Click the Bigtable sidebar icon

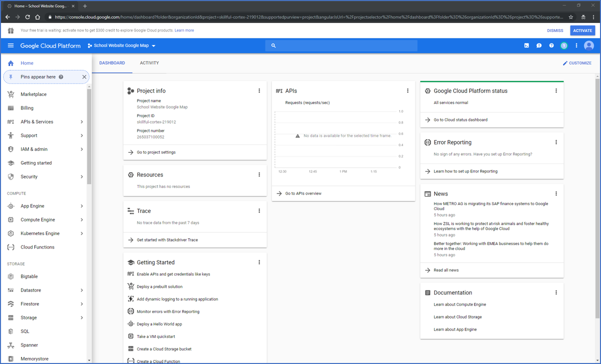point(10,276)
